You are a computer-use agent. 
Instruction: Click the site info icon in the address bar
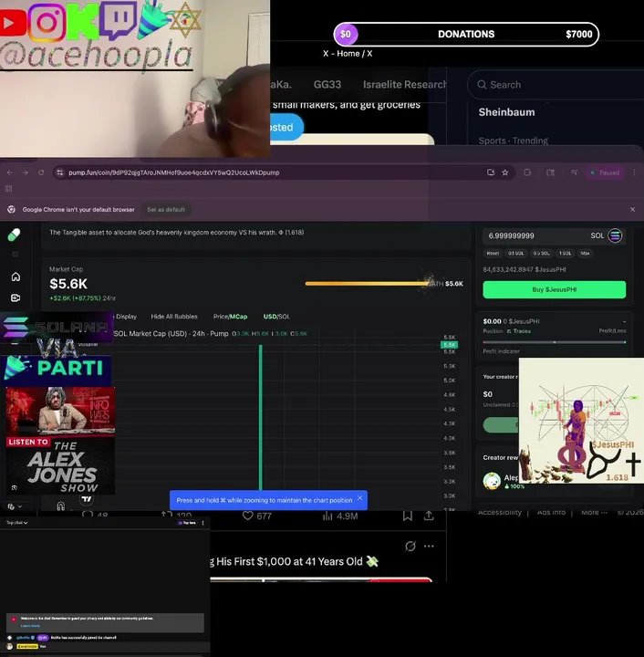[60, 172]
